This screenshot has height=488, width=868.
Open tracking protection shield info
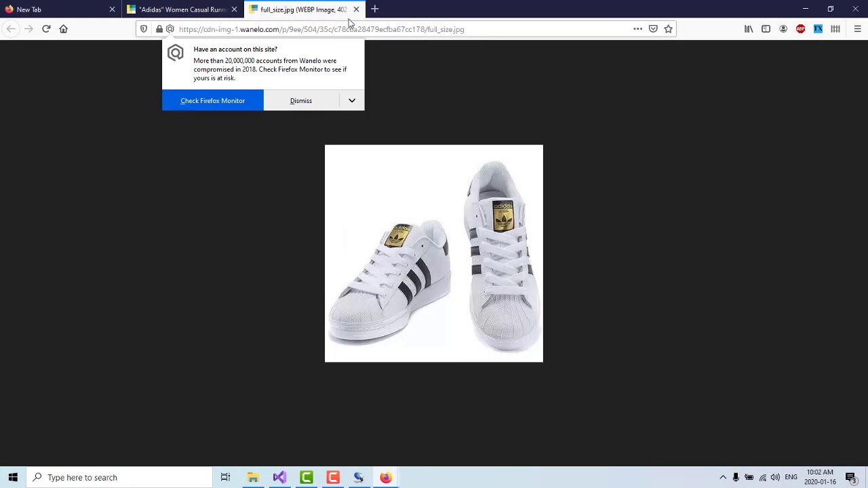[x=144, y=29]
